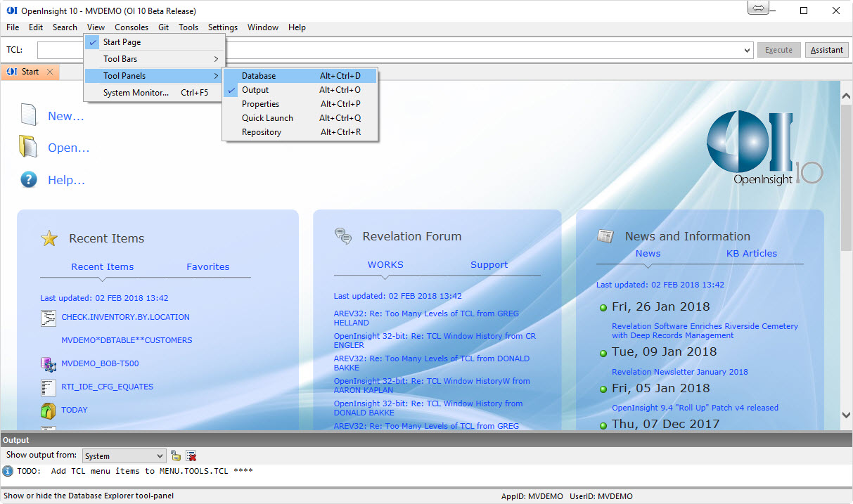Screen dimensions: 853x504
Task: Open the MVDEMO*DBTABLE**CUSTOMERS recent item
Action: [127, 340]
